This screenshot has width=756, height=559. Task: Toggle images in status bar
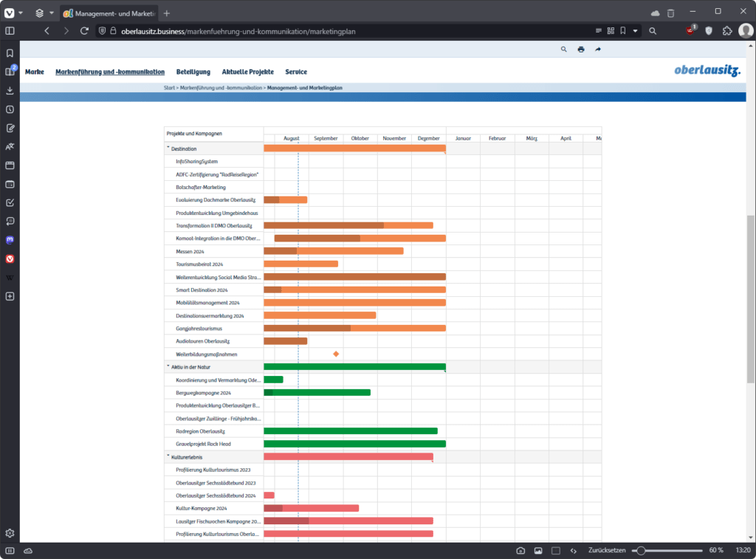[x=538, y=550]
